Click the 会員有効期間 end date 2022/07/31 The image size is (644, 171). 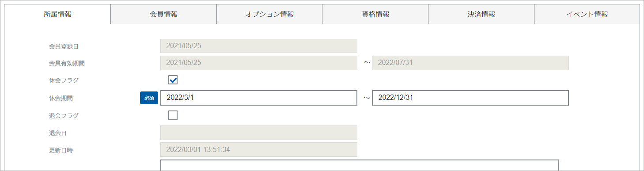point(470,63)
